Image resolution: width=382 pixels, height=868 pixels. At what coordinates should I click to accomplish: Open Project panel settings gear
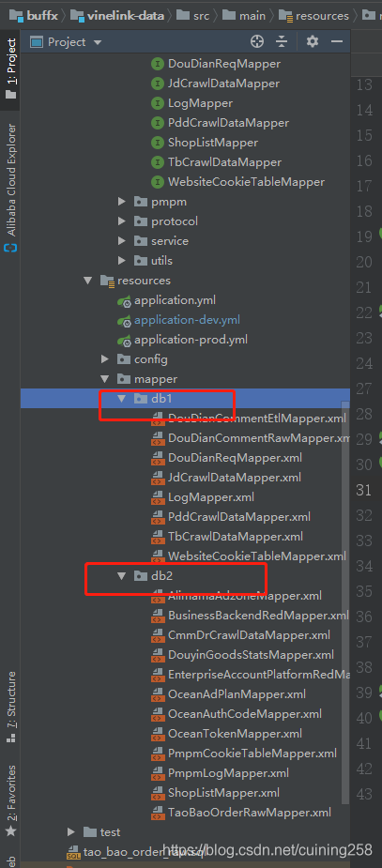click(313, 41)
